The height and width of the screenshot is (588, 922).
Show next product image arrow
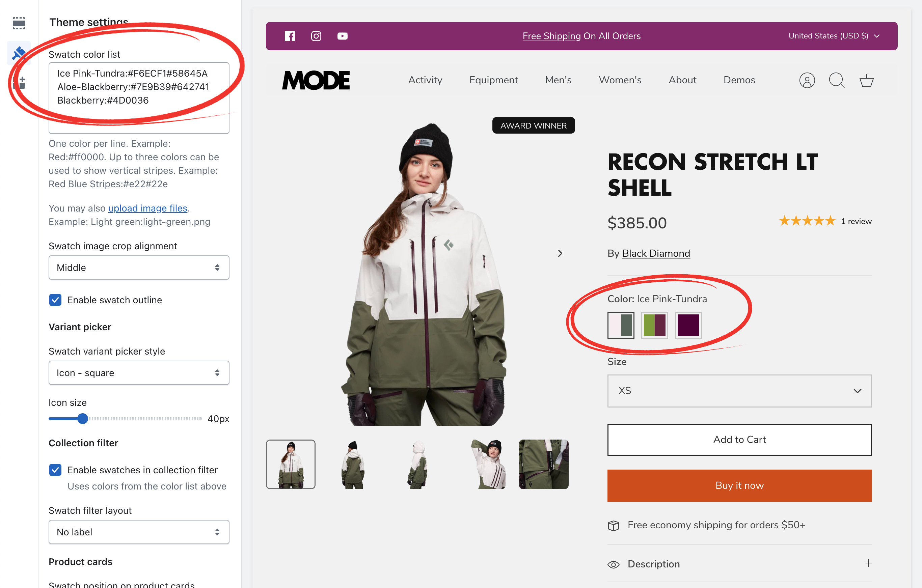point(560,253)
